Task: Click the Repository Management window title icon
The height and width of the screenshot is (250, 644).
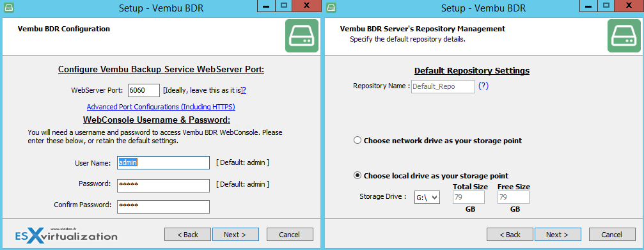Action: (331, 8)
